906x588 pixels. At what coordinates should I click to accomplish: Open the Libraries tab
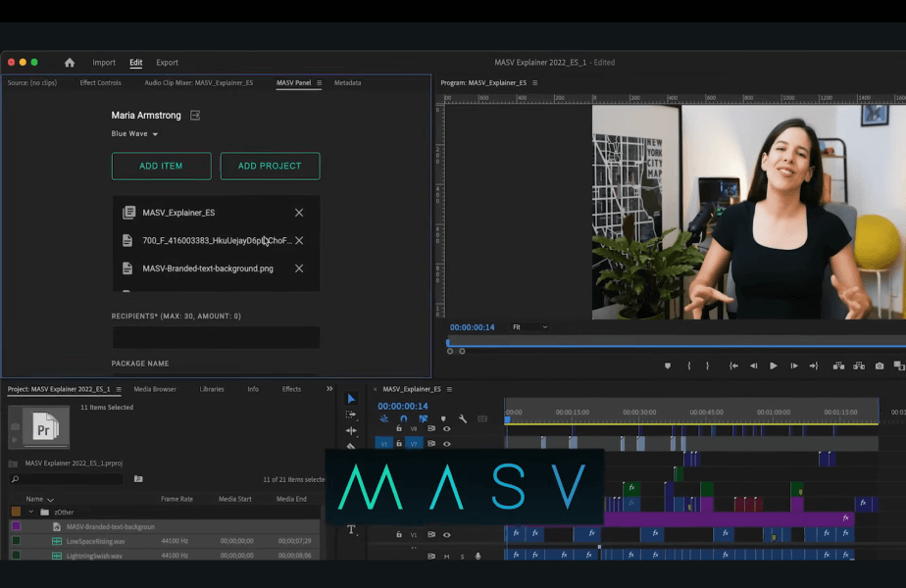tap(212, 389)
